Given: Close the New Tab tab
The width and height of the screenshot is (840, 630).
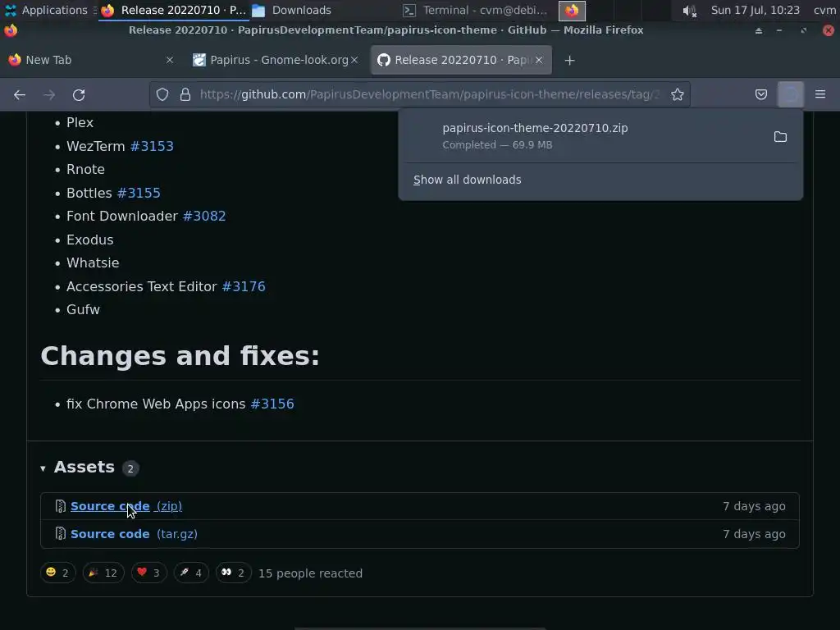Looking at the screenshot, I should [169, 60].
